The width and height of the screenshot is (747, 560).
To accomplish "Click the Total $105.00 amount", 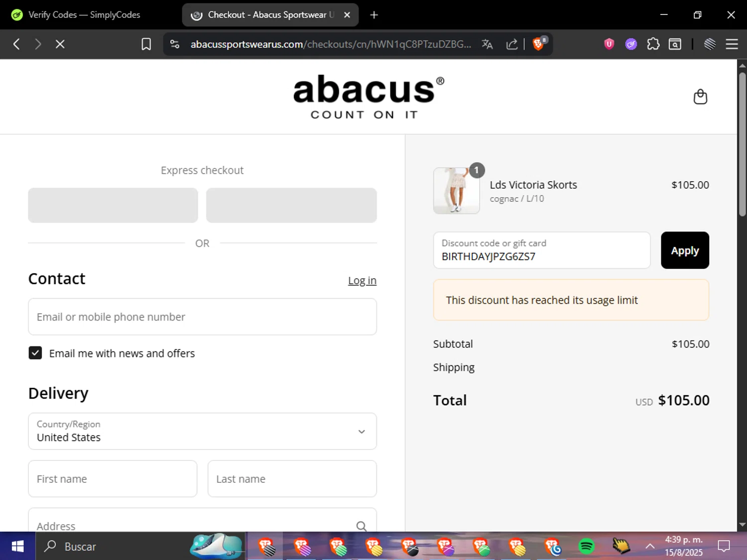I will (684, 400).
